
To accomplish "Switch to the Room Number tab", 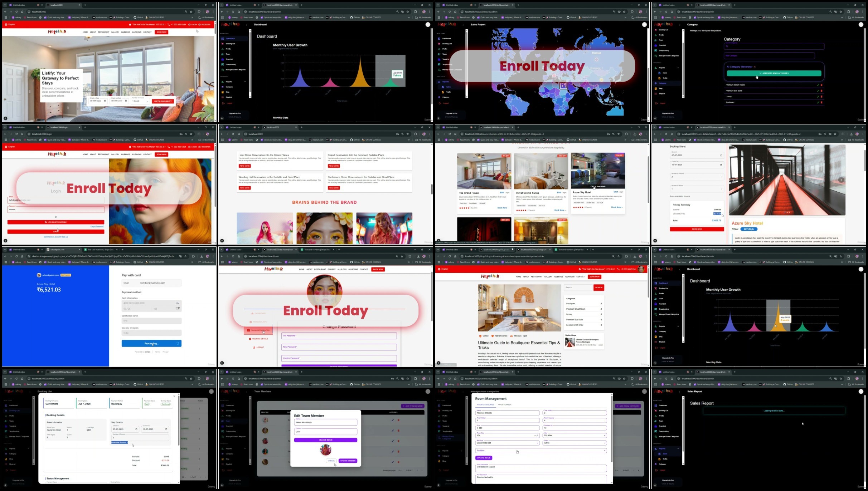I will [x=504, y=405].
